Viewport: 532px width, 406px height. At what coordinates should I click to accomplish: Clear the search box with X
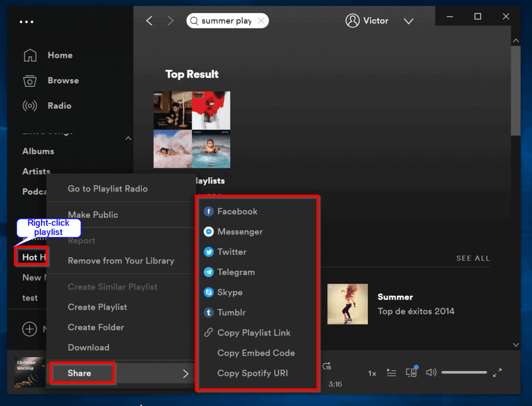click(x=261, y=21)
